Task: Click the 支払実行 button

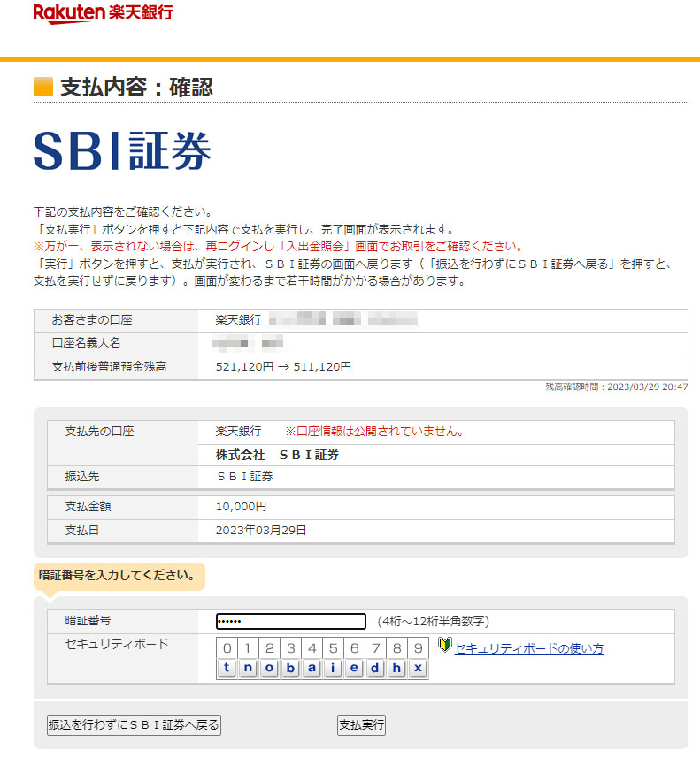Action: tap(361, 725)
